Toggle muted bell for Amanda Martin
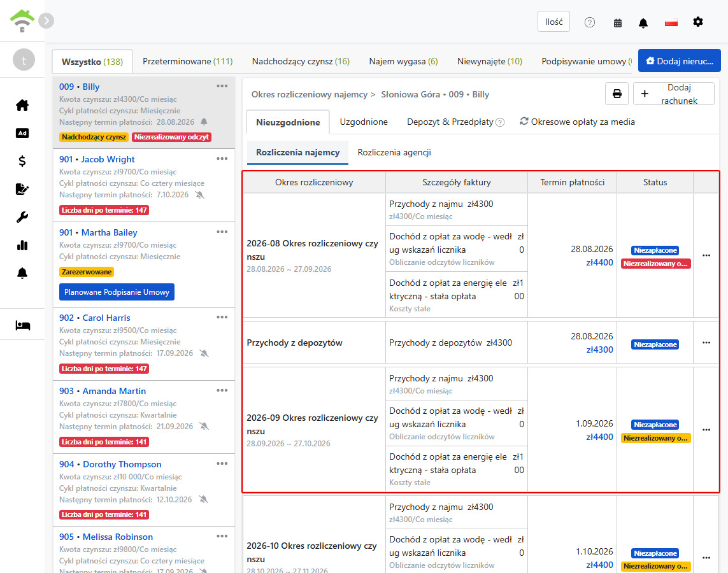 pos(204,427)
